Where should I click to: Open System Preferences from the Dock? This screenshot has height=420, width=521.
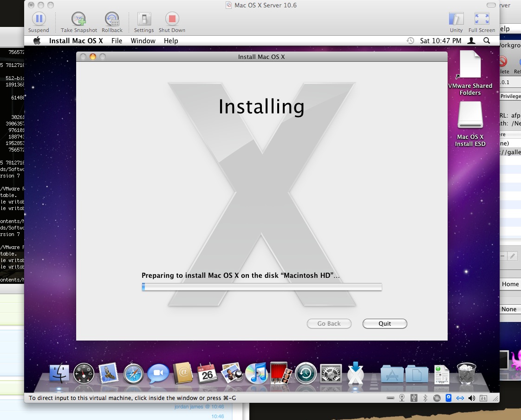331,374
